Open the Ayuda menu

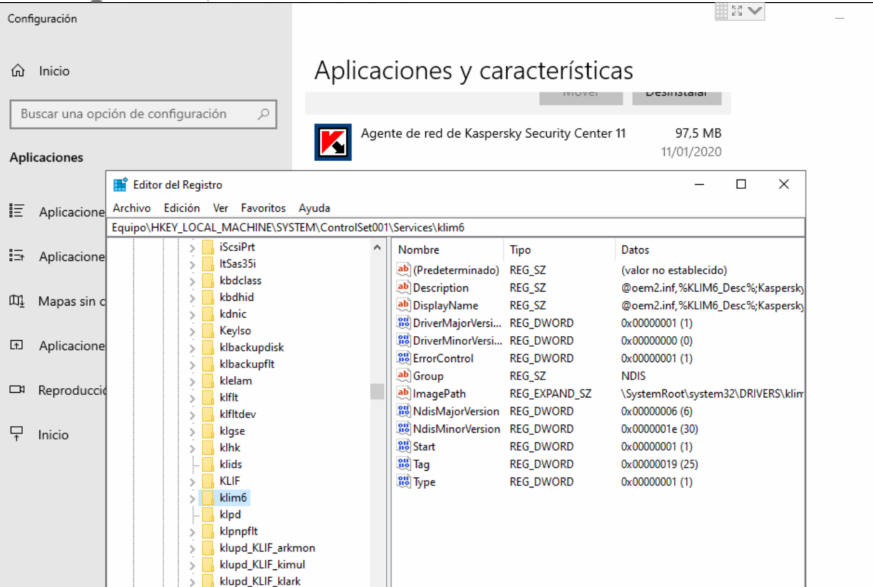[x=315, y=208]
